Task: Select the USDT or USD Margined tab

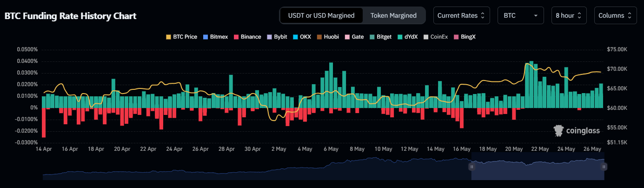Action: pos(321,15)
